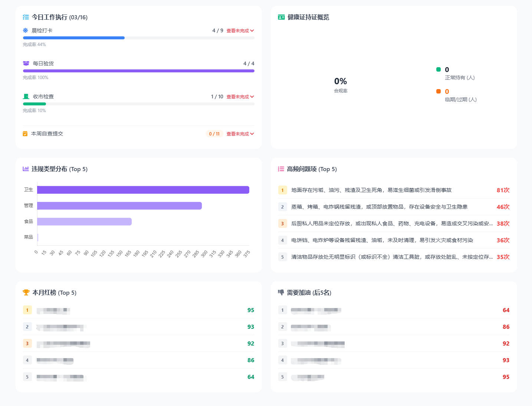532x406 pixels.
Task: Click the 卫生 bar in the chart
Action: [143, 190]
